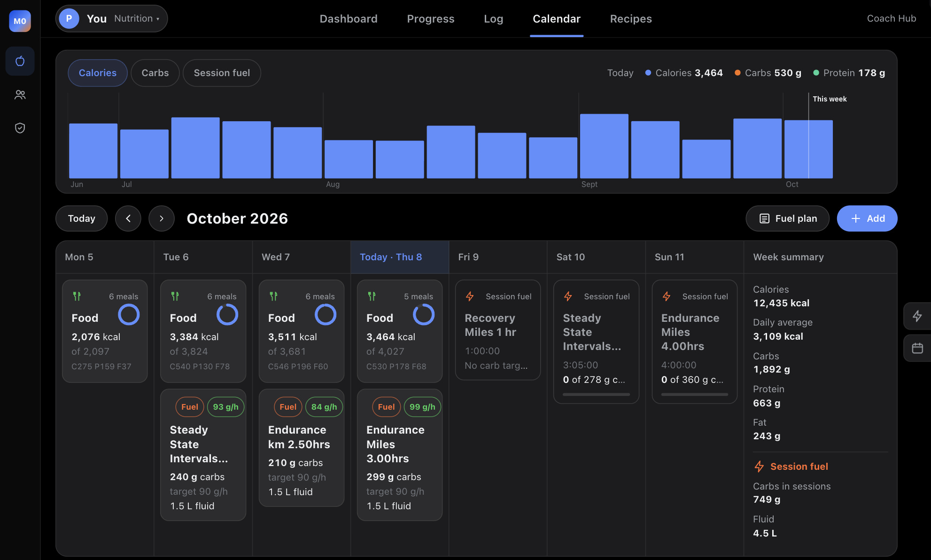This screenshot has width=931, height=560.
Task: Open Coach Hub
Action: [x=892, y=18]
